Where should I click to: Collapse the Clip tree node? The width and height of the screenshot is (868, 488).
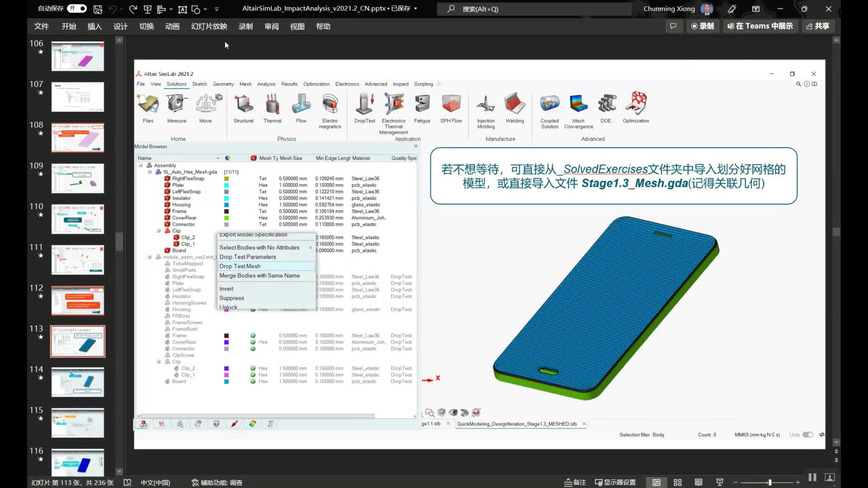159,231
